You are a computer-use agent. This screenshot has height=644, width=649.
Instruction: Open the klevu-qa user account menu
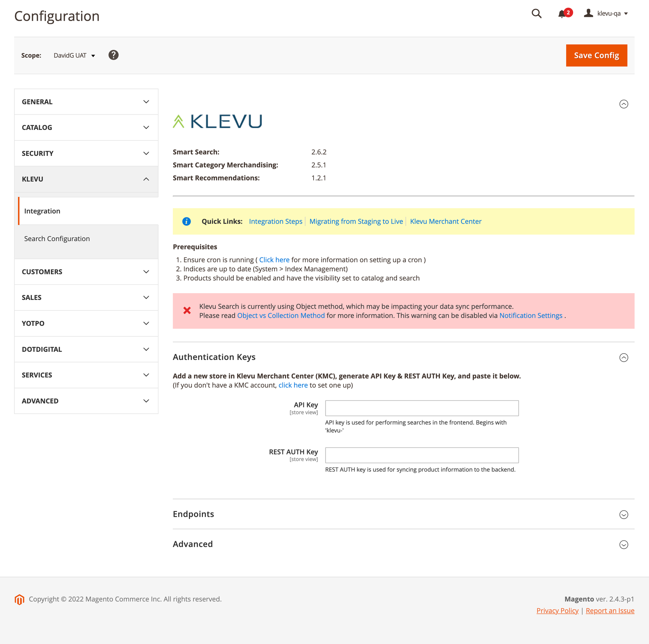606,13
